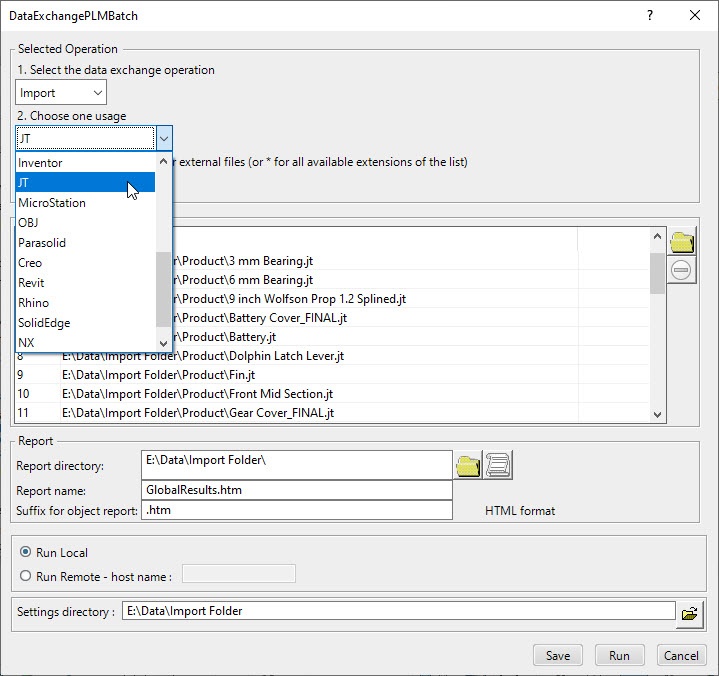Collapse the usage dropdown using its arrow
Screen dimensions: 719x676
tap(164, 138)
